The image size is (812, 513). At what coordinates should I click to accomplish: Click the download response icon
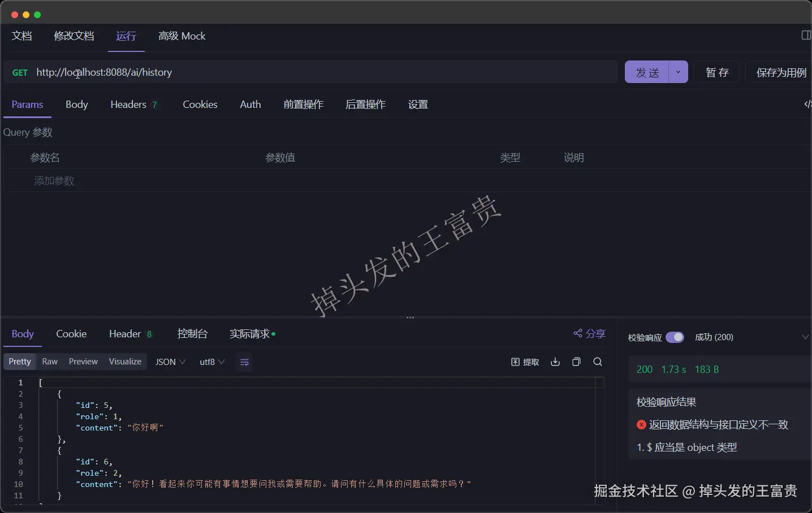555,362
